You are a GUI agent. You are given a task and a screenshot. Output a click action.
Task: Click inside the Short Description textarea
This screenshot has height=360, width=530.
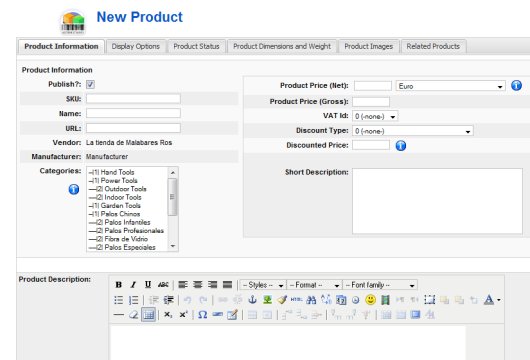click(x=437, y=201)
